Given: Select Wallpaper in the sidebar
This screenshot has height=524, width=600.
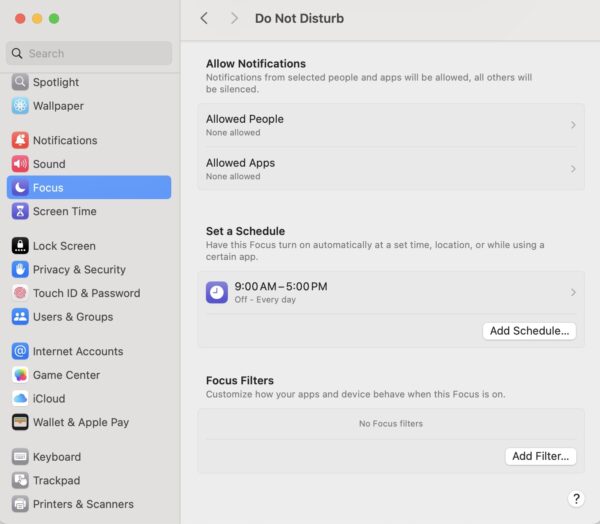Looking at the screenshot, I should (x=58, y=106).
